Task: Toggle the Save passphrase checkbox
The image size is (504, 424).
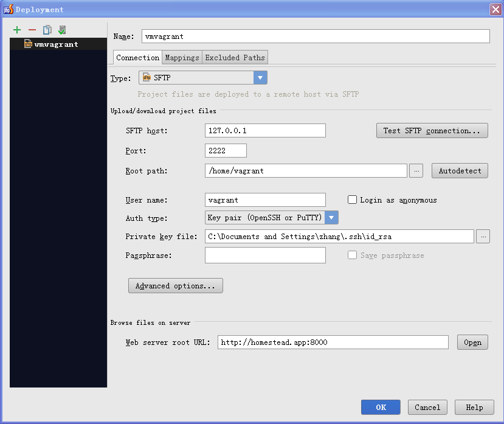Action: [352, 255]
